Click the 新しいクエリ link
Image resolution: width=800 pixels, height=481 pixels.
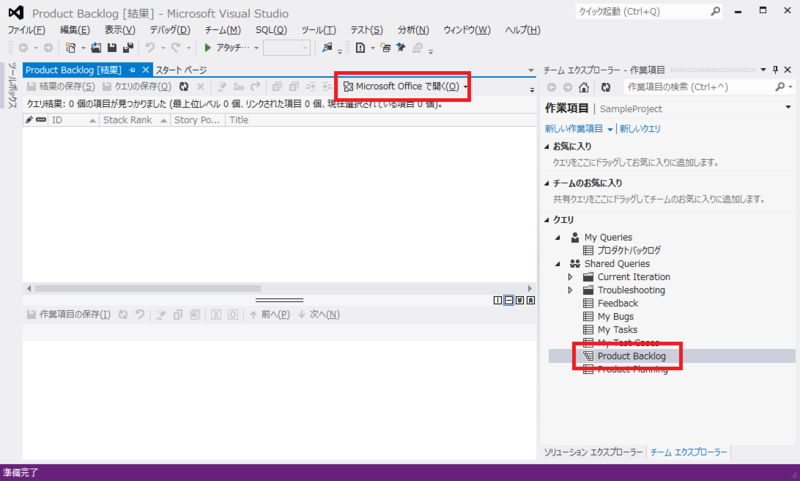tap(640, 129)
